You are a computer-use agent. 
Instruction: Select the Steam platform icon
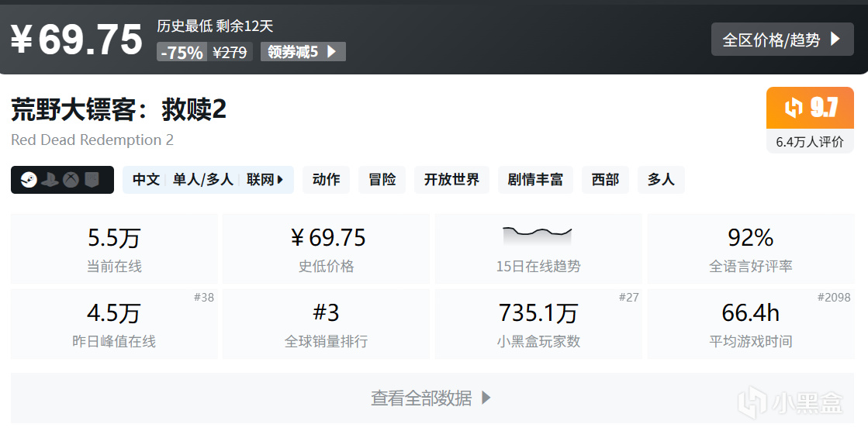[29, 180]
